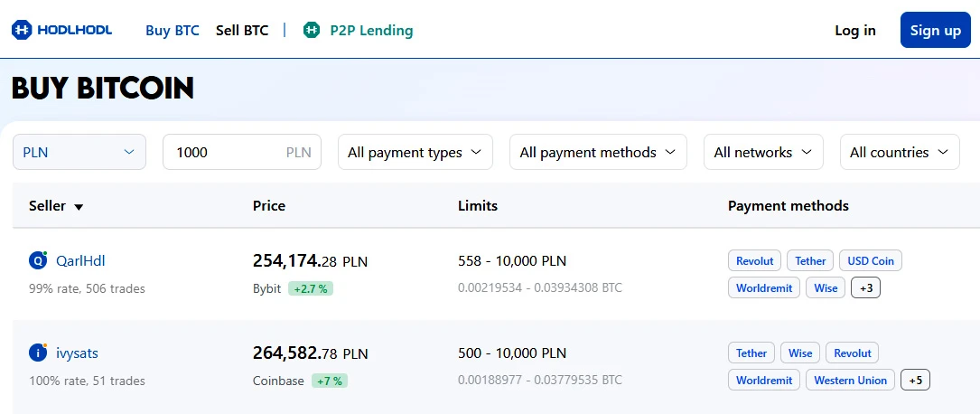Expand All networks dropdown
The width and height of the screenshot is (980, 414).
[763, 152]
